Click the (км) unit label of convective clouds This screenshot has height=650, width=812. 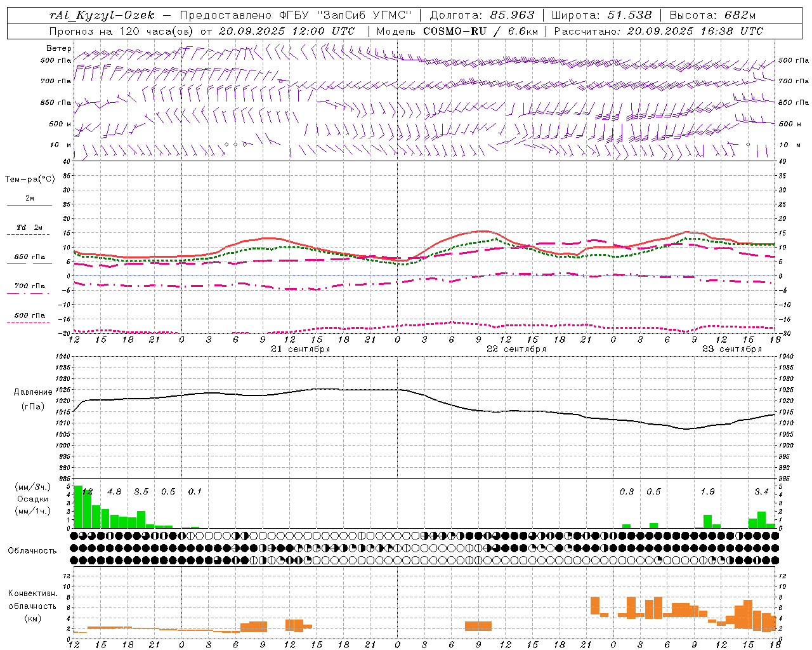(x=32, y=618)
